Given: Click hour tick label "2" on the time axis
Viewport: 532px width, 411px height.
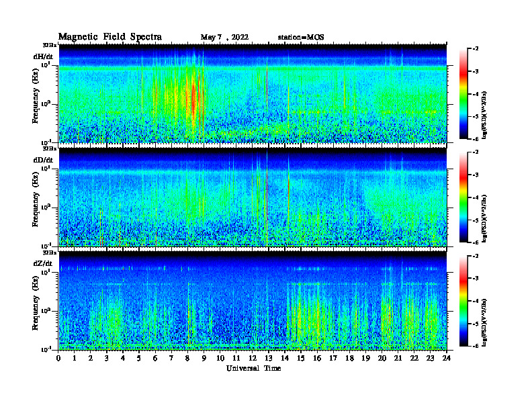Looking at the screenshot, I should tap(91, 359).
